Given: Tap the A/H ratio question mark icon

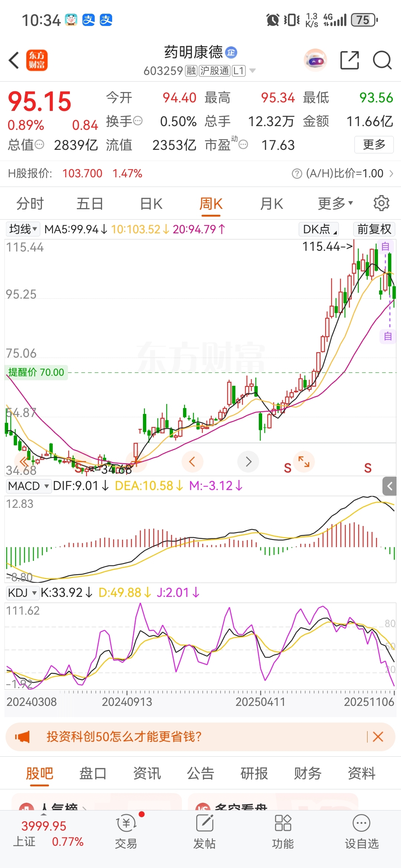Looking at the screenshot, I should 297,174.
